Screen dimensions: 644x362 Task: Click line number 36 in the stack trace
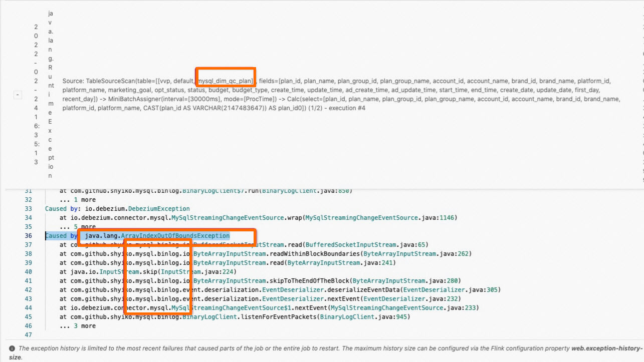click(29, 235)
